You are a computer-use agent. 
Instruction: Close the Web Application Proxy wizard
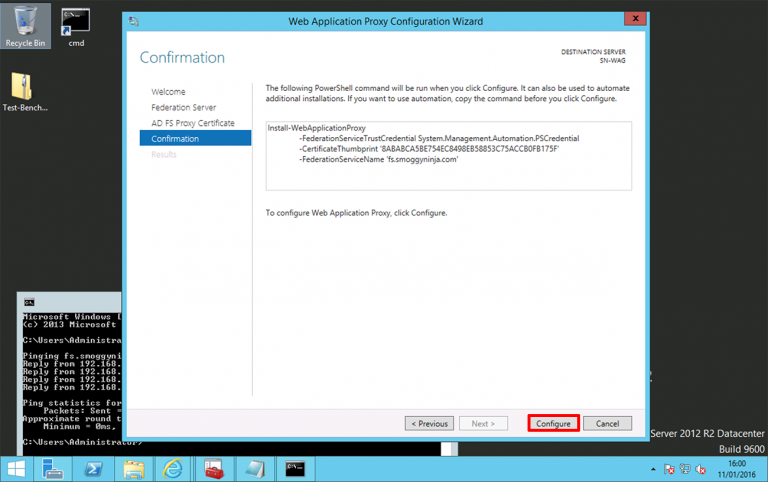pyautogui.click(x=635, y=19)
